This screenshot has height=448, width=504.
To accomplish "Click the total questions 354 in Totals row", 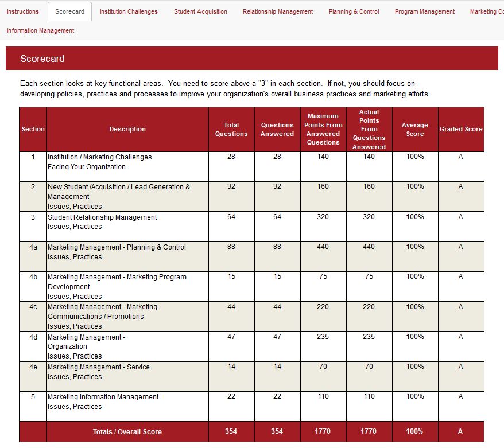I will pos(231,431).
